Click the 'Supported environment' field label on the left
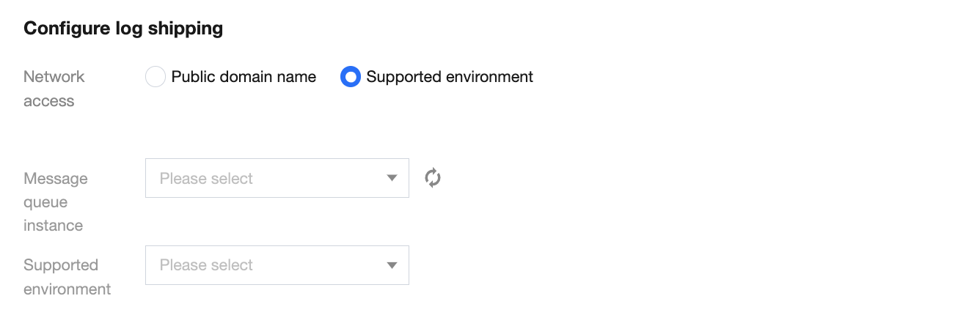Image resolution: width=980 pixels, height=315 pixels. tap(67, 277)
